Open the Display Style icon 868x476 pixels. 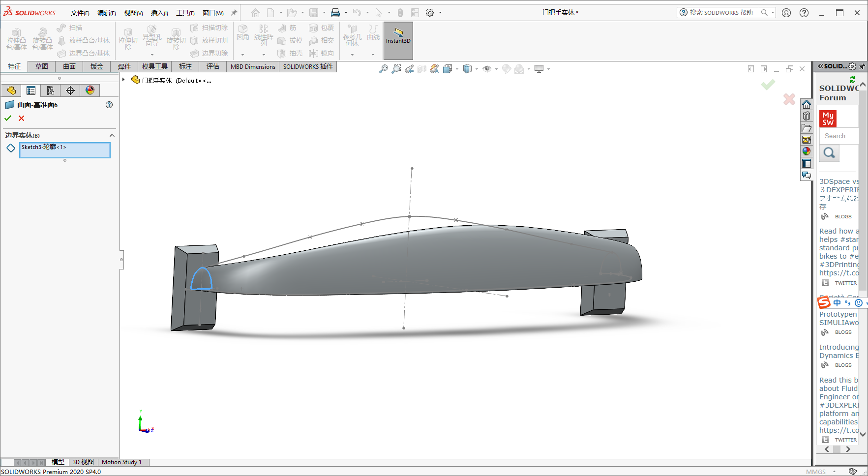pos(468,69)
